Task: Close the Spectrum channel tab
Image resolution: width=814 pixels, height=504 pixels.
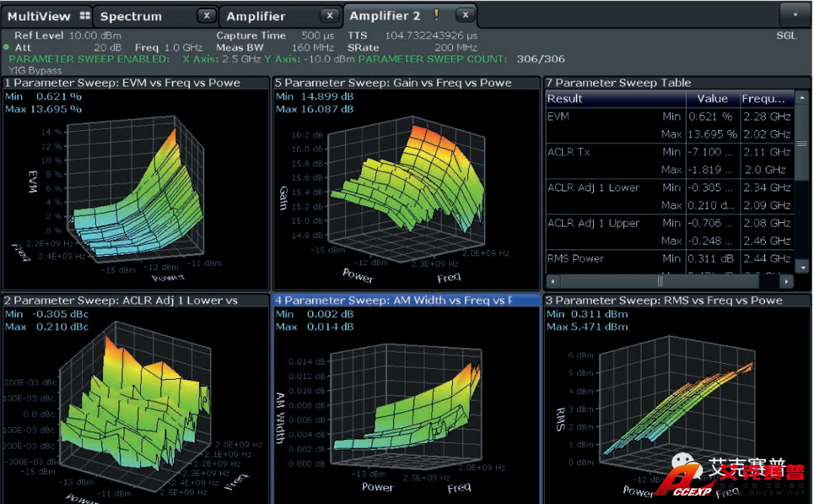Action: [x=206, y=16]
